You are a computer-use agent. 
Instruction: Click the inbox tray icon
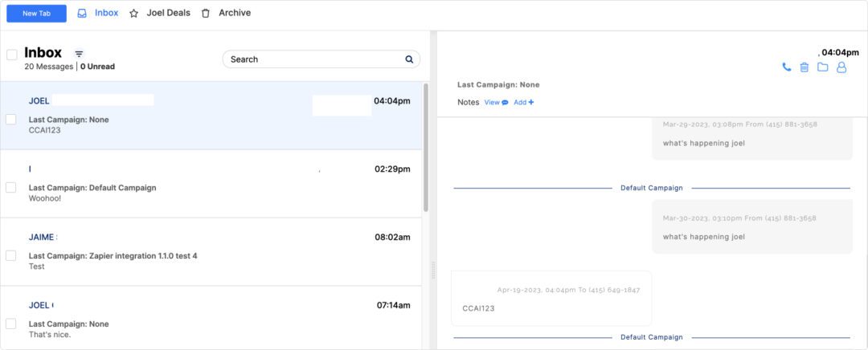[x=82, y=14]
